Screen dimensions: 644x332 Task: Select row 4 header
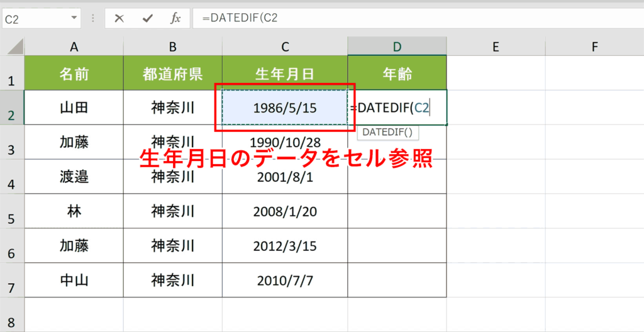coord(12,177)
